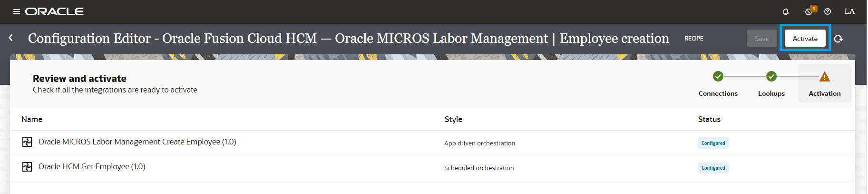Open the LA user profile menu

pyautogui.click(x=849, y=11)
